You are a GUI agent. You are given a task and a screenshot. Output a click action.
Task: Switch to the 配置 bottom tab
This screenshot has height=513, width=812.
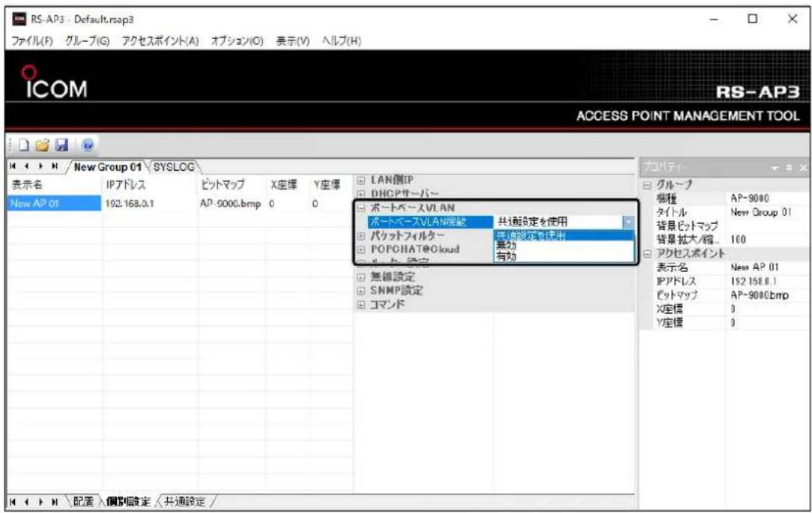(83, 502)
